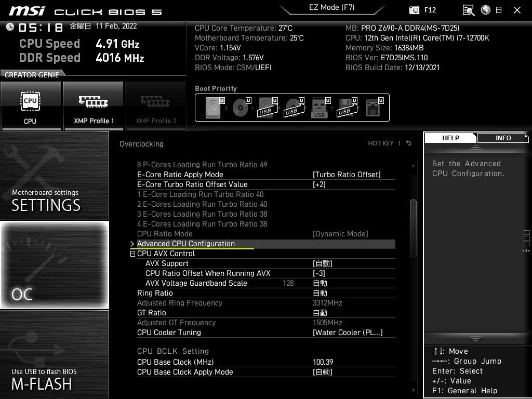This screenshot has width=532, height=399.
Task: Select the hard drive in Boot Priority
Action: coord(212,107)
